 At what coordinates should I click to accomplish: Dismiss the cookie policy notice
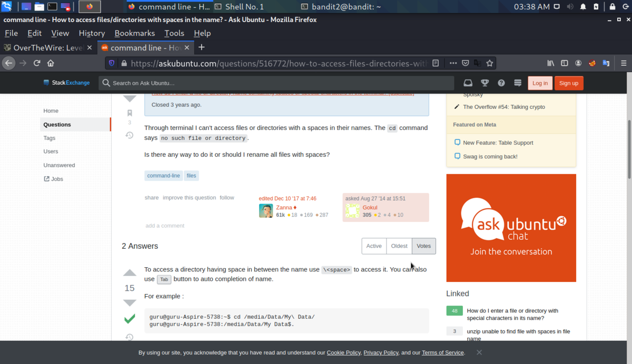coord(479,352)
